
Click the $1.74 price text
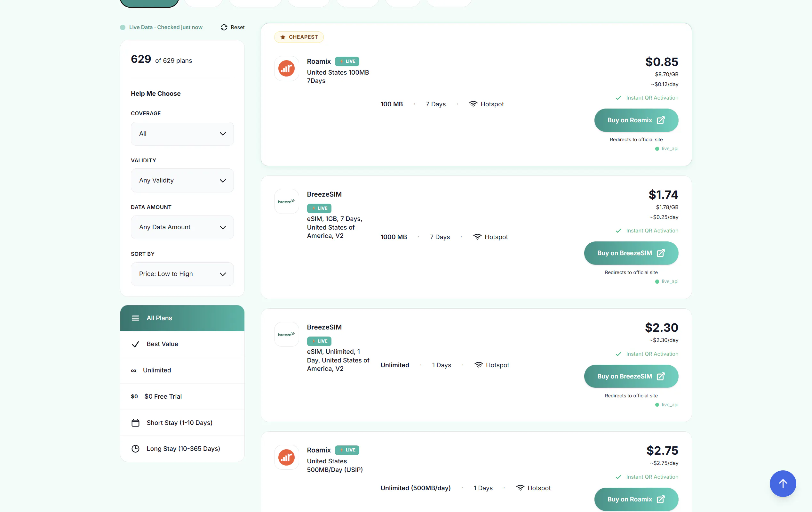663,195
